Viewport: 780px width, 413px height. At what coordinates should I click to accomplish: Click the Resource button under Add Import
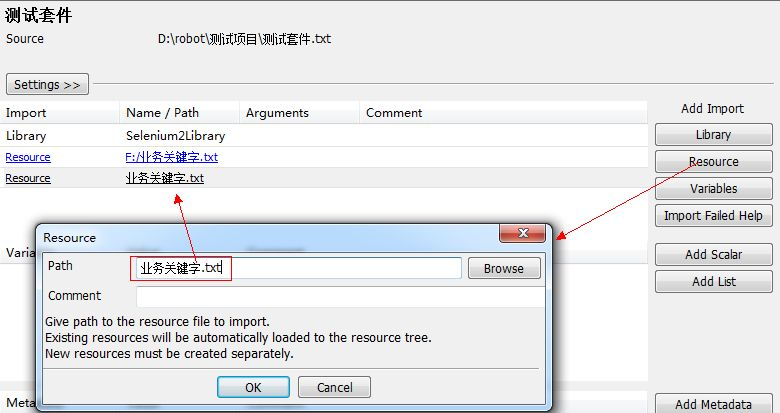(x=713, y=162)
